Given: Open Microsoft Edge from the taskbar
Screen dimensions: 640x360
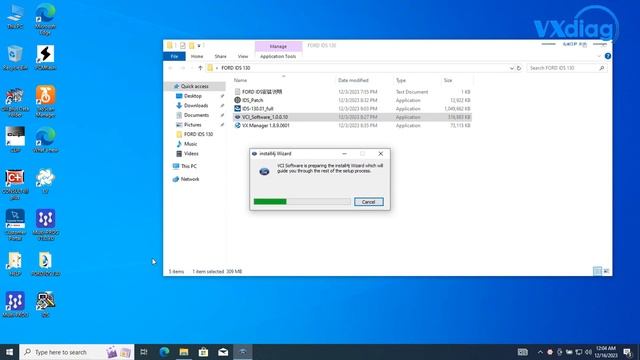Looking at the screenshot, I should point(164,352).
